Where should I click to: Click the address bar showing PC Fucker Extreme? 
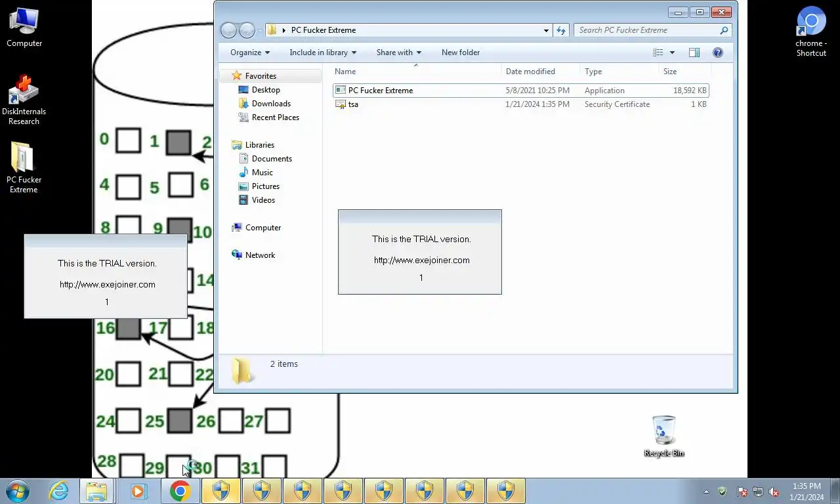pyautogui.click(x=408, y=30)
